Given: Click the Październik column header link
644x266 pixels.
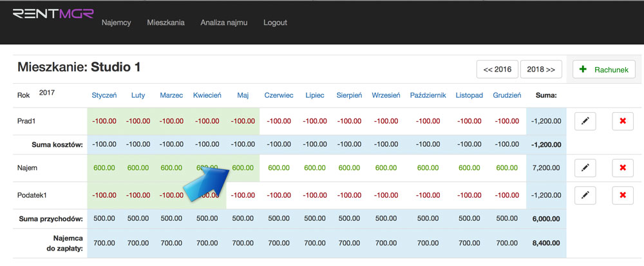Looking at the screenshot, I should [x=428, y=95].
